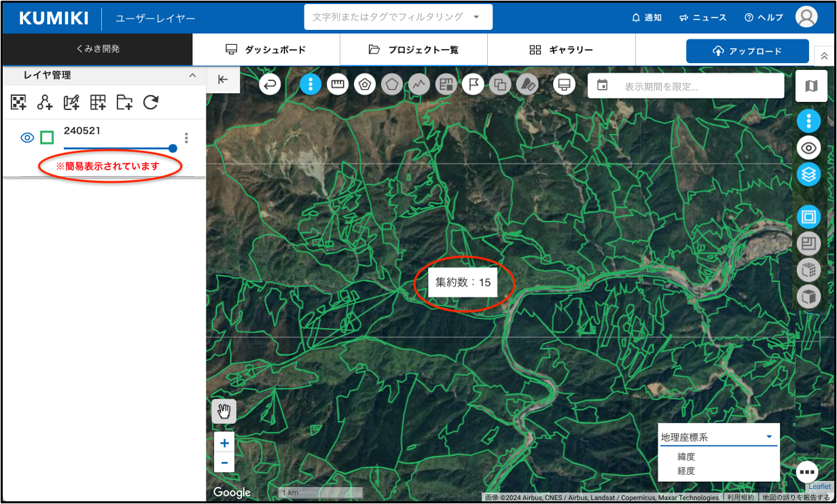Click the flag marker tool
The height and width of the screenshot is (504, 837).
click(x=472, y=85)
